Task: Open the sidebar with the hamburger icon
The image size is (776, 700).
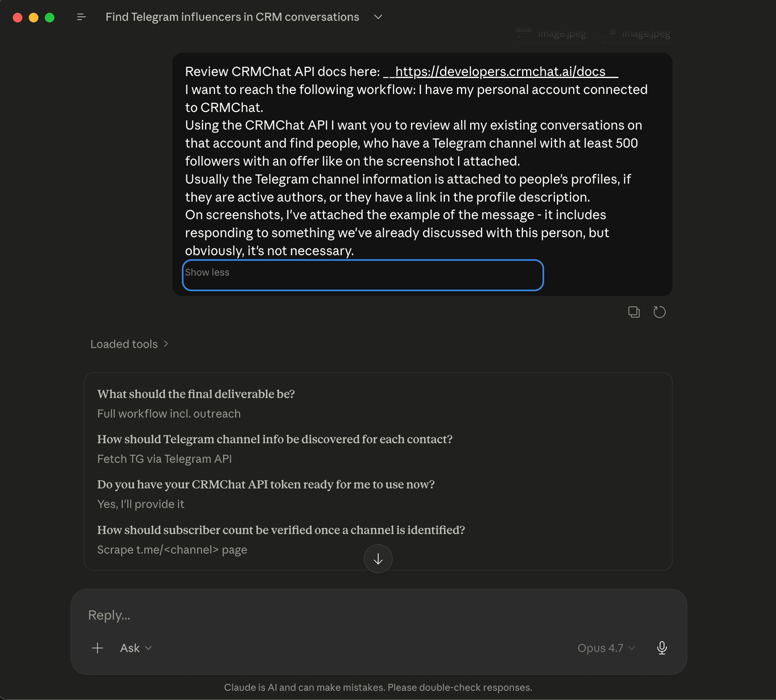Action: tap(81, 17)
